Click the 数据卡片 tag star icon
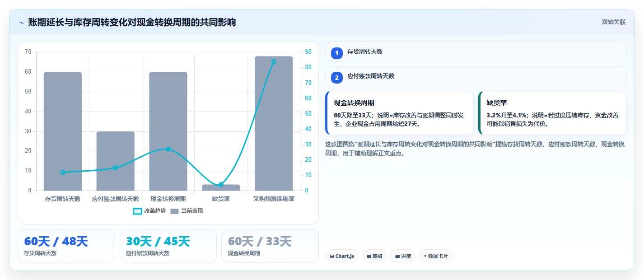 coord(425,256)
